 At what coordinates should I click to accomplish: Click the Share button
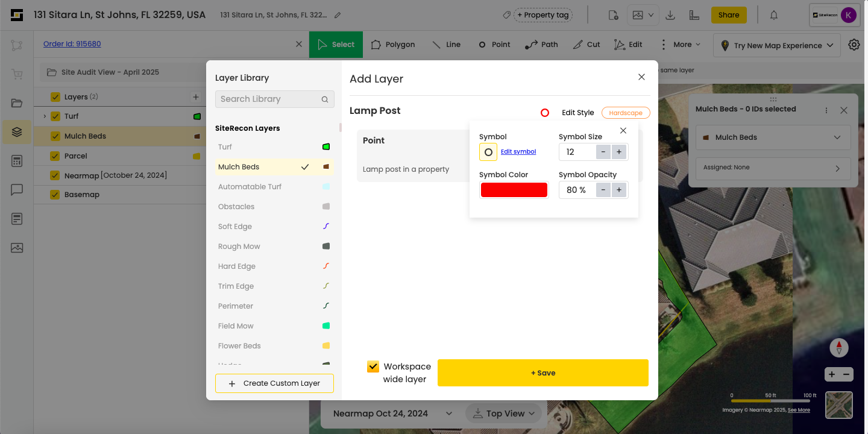point(729,15)
